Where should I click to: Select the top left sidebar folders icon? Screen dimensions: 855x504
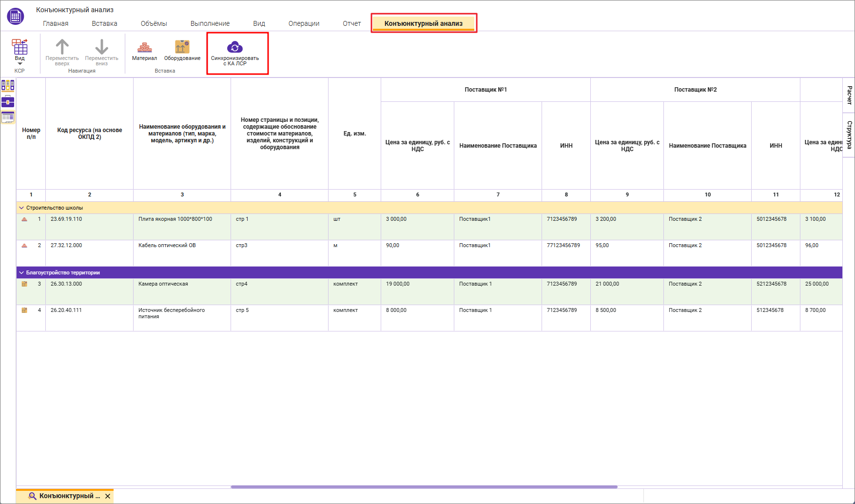click(8, 86)
